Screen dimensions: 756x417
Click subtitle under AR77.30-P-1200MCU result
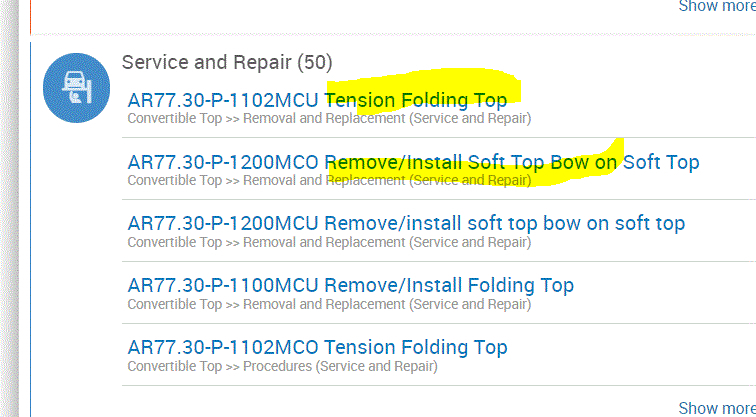[x=329, y=242]
